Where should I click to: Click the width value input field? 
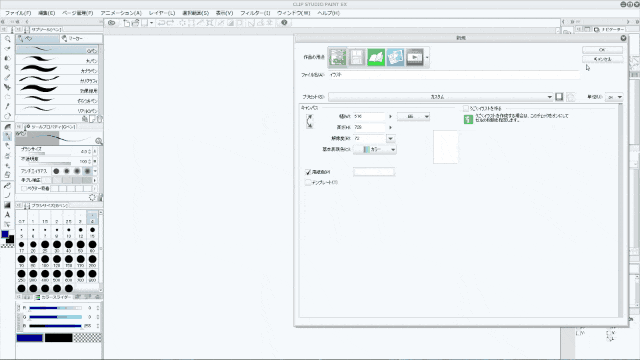tap(369, 116)
